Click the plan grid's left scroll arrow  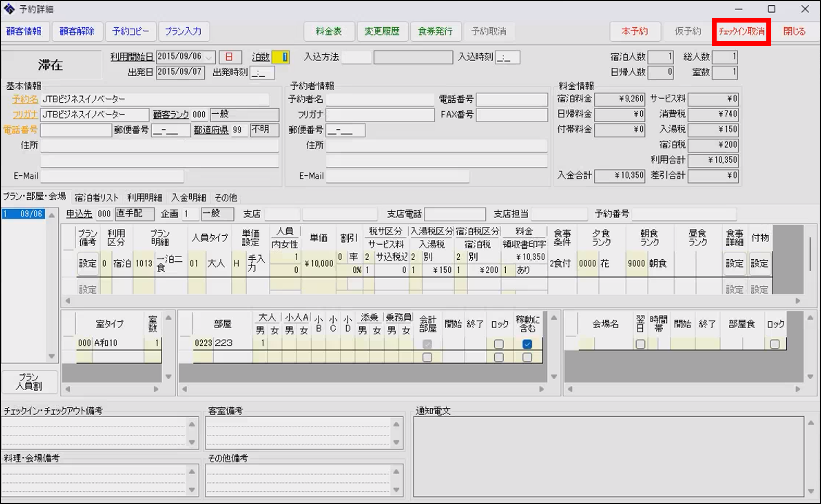pyautogui.click(x=68, y=301)
